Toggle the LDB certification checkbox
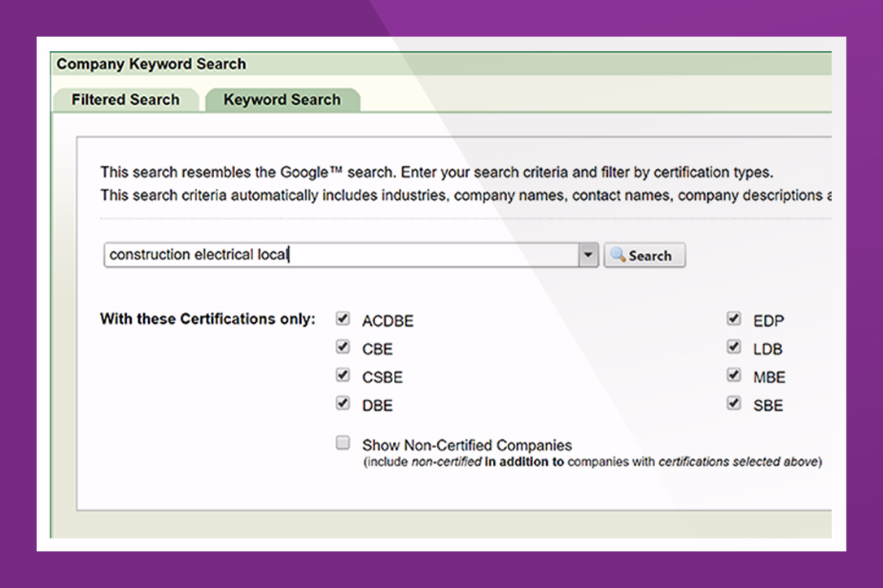 pyautogui.click(x=733, y=347)
